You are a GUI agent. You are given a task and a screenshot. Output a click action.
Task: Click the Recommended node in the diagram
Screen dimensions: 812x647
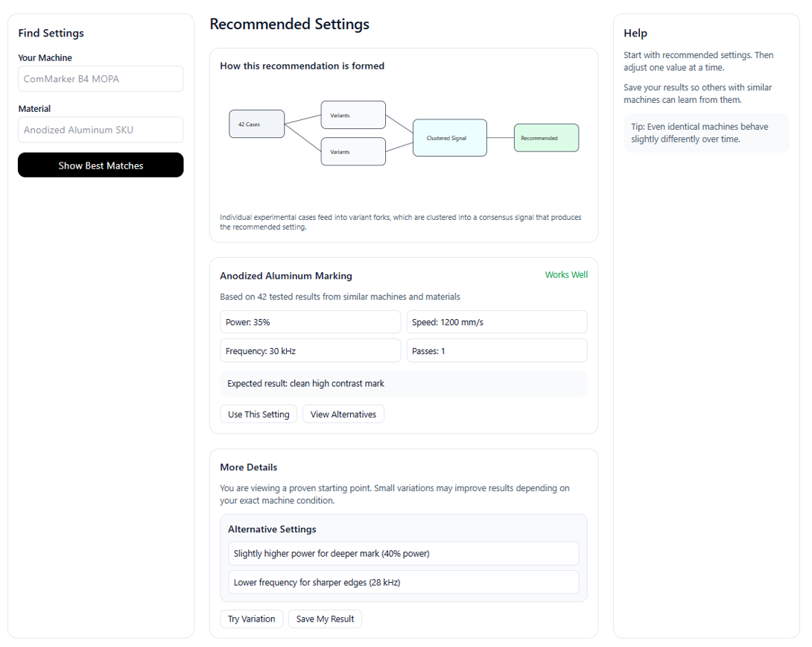point(546,137)
